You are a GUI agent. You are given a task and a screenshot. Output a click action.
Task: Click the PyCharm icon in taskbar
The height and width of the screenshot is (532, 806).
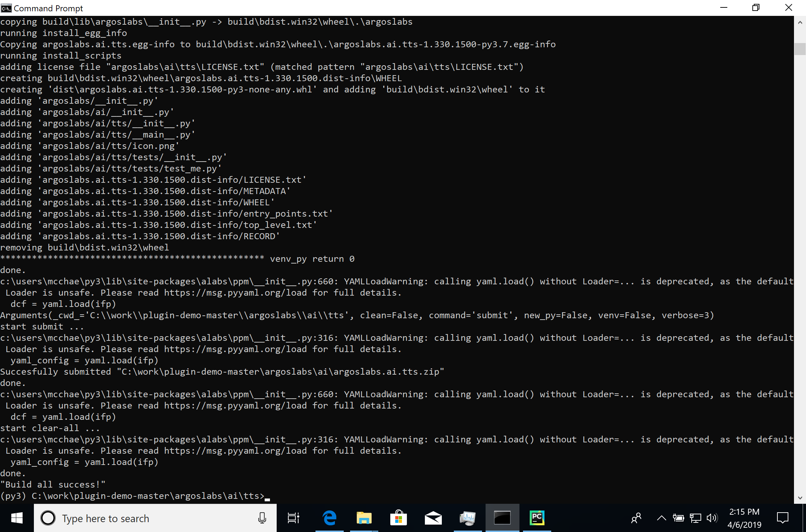tap(537, 518)
